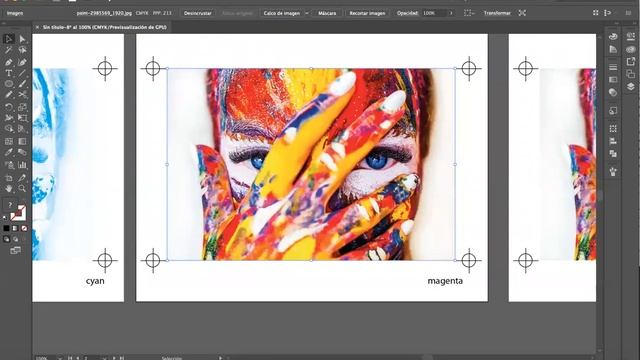Apply Gradient mode swatch

pos(15,228)
